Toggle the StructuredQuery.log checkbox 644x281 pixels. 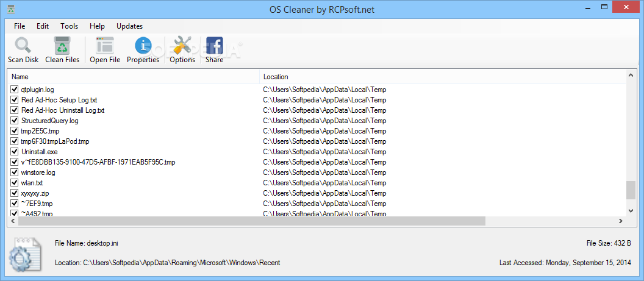point(15,121)
